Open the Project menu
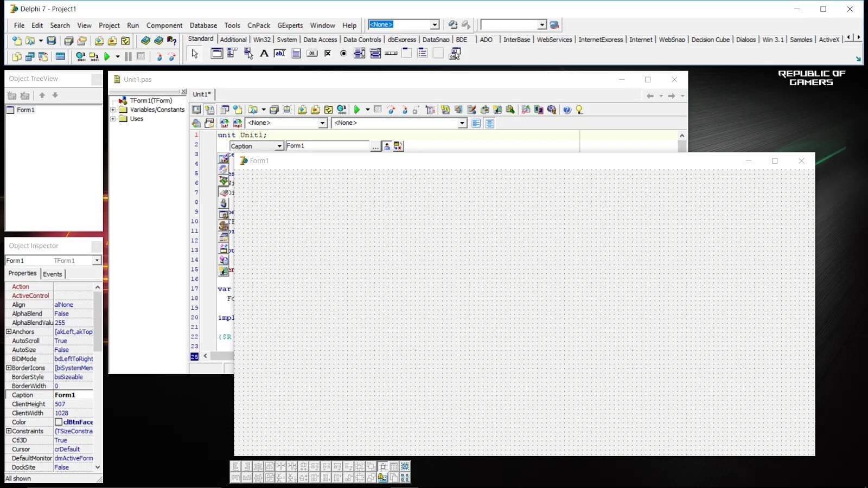Viewport: 868px width, 488px height. click(109, 25)
